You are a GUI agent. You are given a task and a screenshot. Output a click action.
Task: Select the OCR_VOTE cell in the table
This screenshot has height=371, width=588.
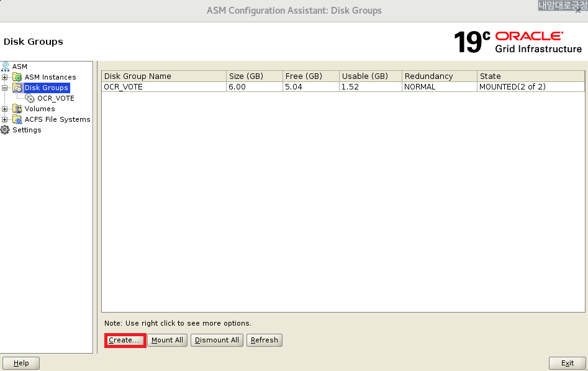pyautogui.click(x=164, y=87)
